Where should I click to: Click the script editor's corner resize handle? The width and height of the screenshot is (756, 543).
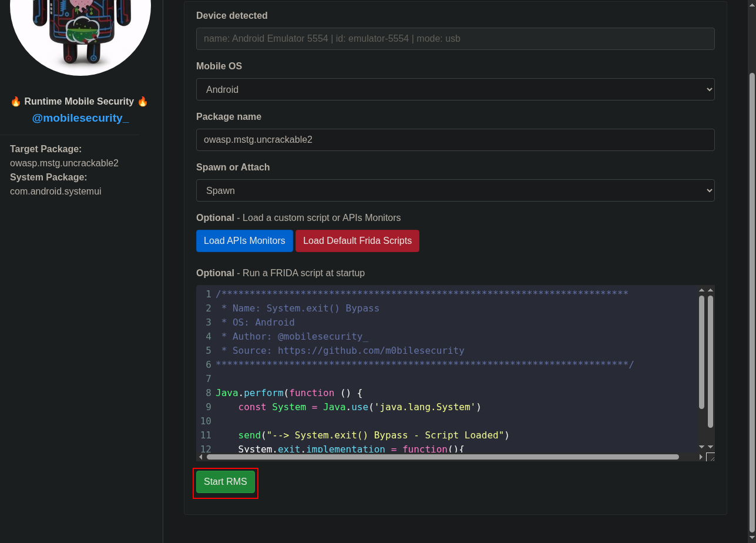click(x=710, y=457)
